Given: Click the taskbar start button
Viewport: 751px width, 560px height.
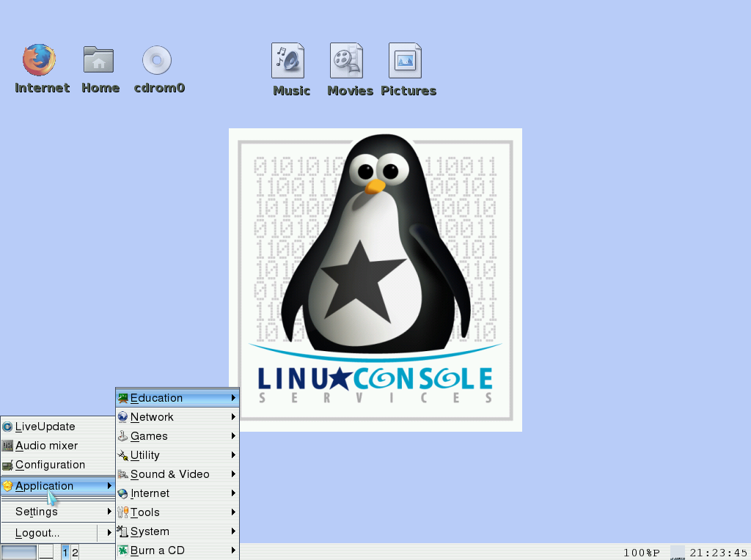Looking at the screenshot, I should point(18,553).
